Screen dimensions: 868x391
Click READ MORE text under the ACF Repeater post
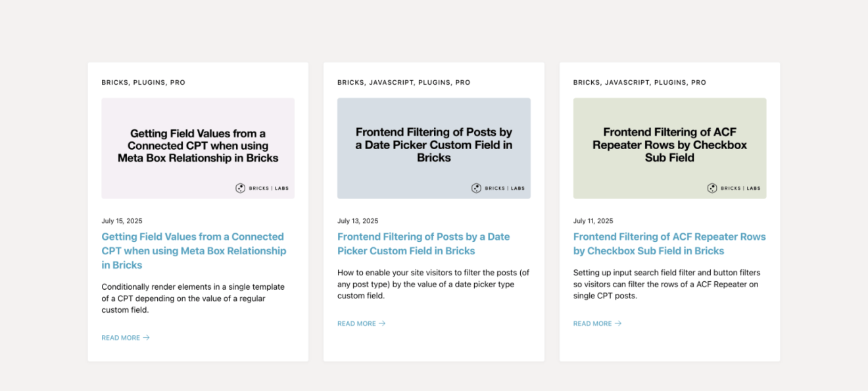pos(592,323)
